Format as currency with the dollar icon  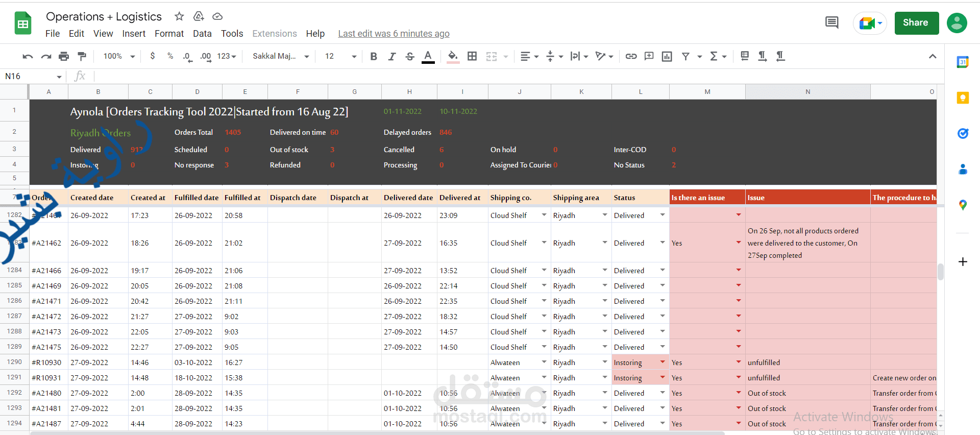point(152,56)
